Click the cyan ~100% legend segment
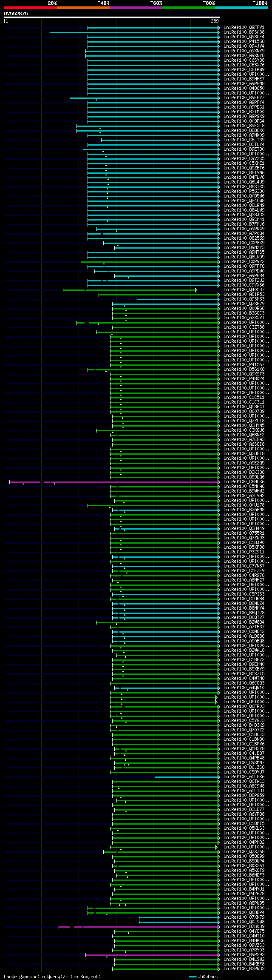This screenshot has height=980, width=272. pos(241,8)
